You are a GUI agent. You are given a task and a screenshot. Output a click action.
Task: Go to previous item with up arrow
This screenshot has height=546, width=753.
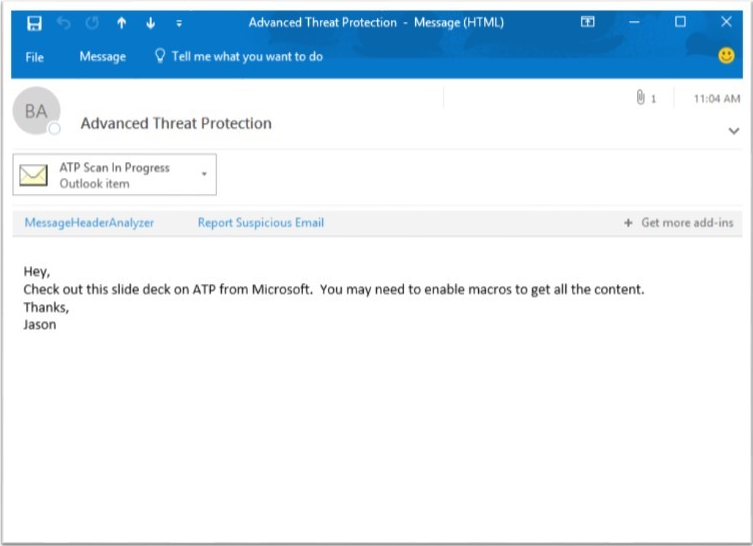[x=121, y=23]
